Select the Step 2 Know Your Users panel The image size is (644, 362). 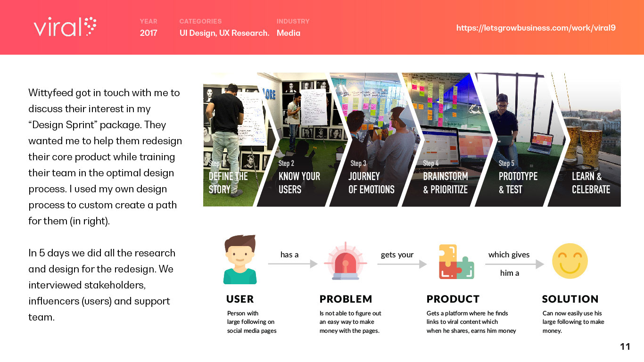tap(296, 140)
